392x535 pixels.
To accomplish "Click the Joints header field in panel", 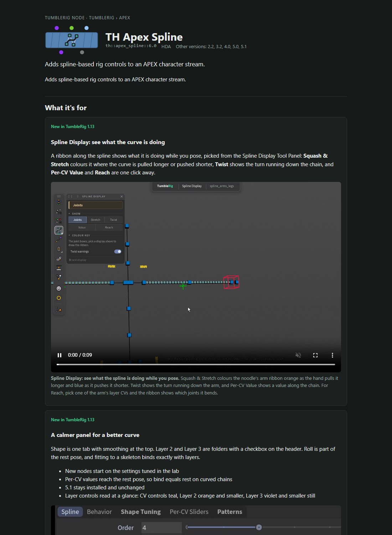I will pos(96,205).
